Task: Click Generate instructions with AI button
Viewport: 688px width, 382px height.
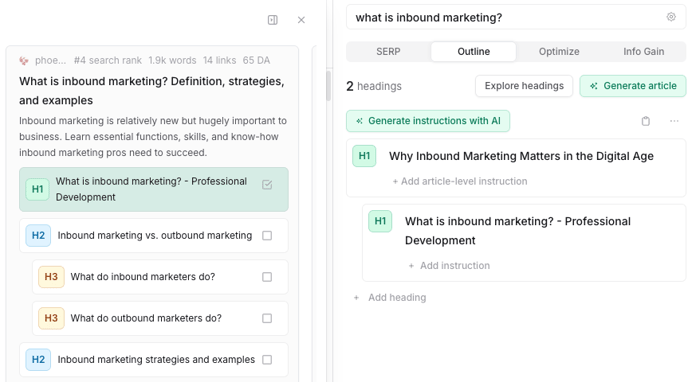Action: click(x=428, y=121)
